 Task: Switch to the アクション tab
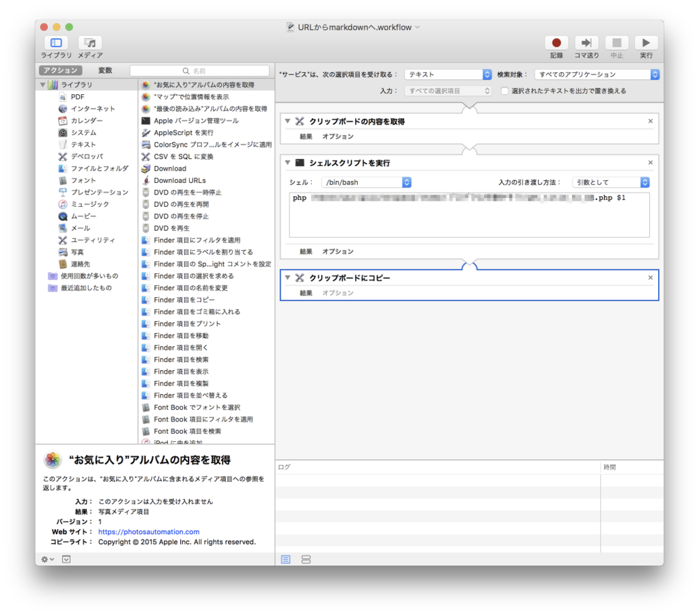click(x=61, y=70)
